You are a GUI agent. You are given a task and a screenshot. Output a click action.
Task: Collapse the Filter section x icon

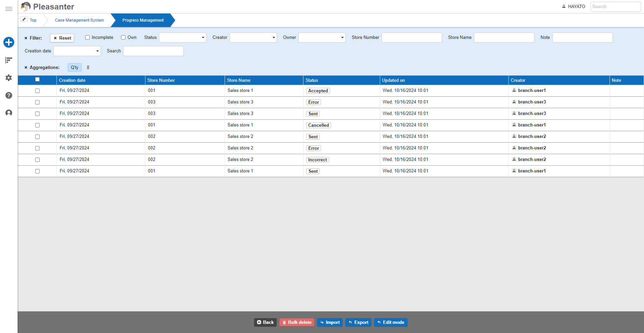point(26,38)
